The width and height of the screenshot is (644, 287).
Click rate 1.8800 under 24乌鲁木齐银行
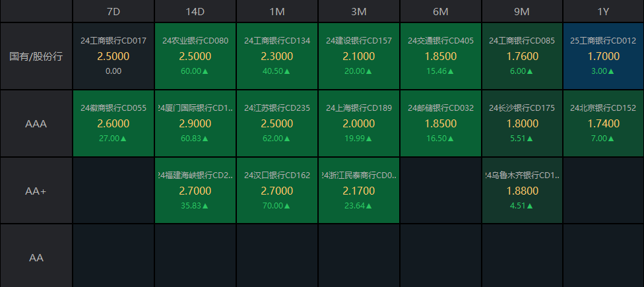pyautogui.click(x=522, y=191)
